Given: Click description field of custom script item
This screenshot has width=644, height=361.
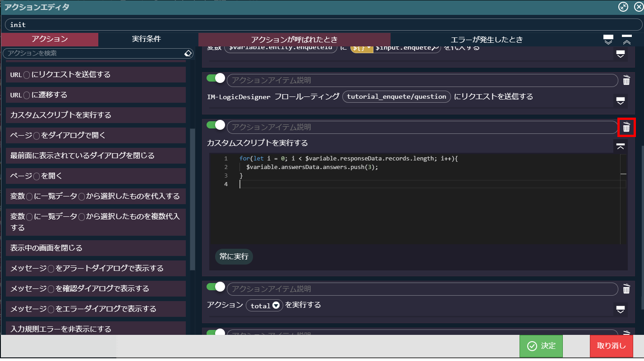Looking at the screenshot, I should tap(422, 127).
